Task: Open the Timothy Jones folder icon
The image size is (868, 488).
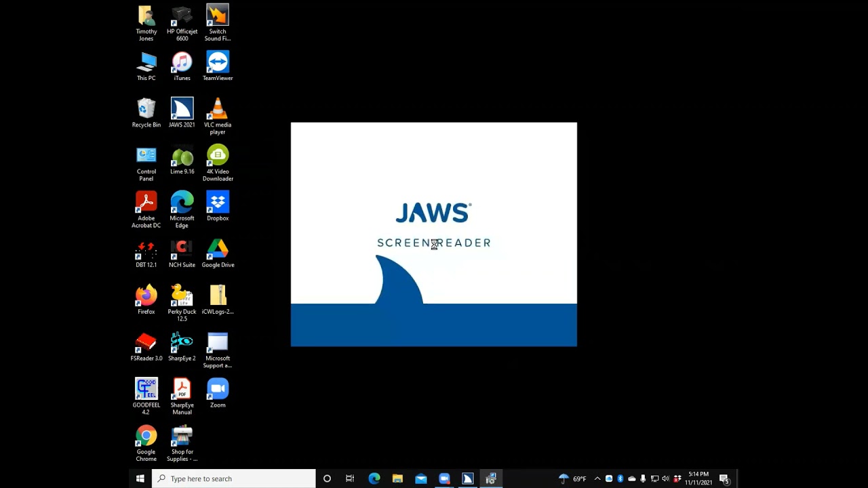Action: click(146, 24)
